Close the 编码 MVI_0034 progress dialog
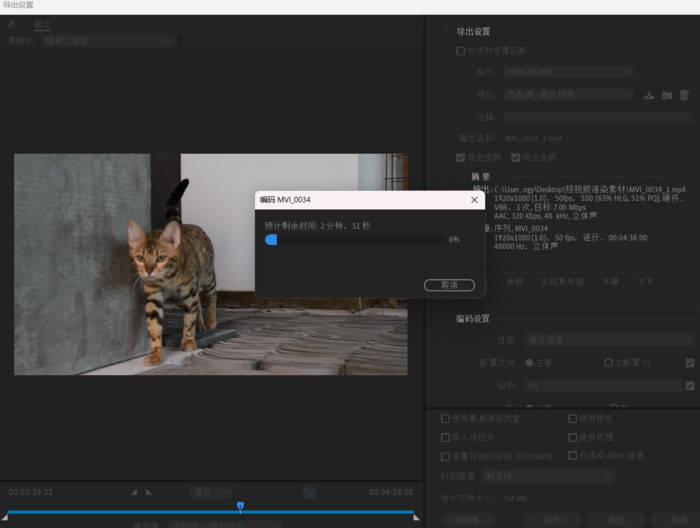This screenshot has width=700, height=528. pyautogui.click(x=474, y=200)
